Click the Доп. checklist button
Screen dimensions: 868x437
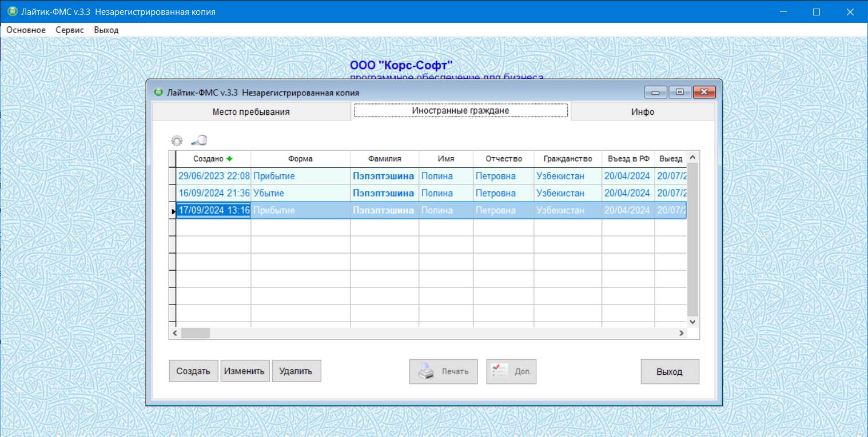[x=511, y=371]
